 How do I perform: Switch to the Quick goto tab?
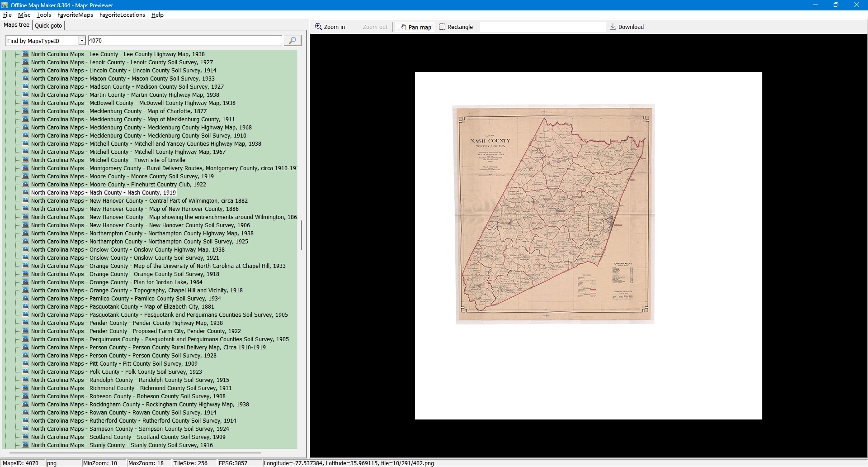48,26
